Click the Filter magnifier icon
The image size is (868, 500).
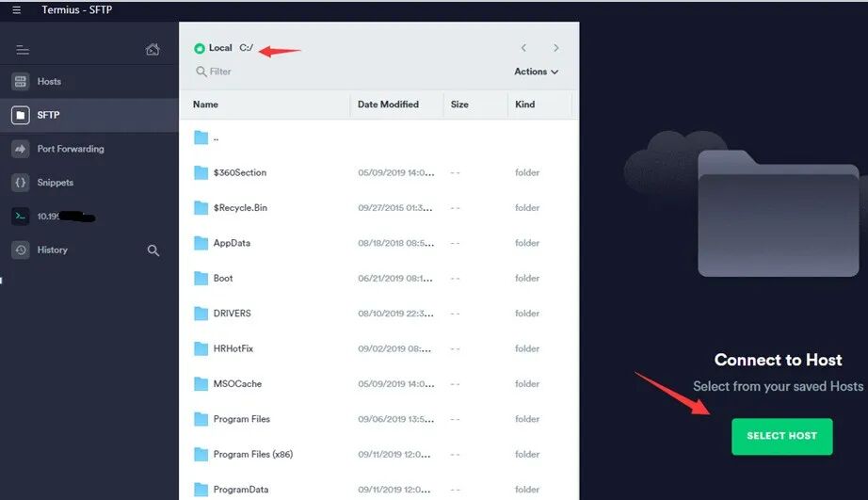coord(201,72)
